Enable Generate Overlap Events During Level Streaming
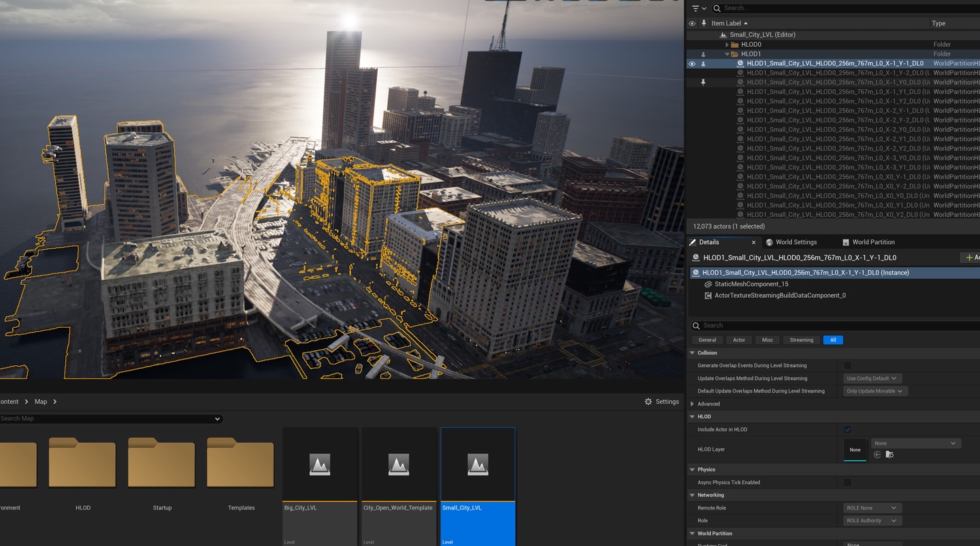 point(847,366)
